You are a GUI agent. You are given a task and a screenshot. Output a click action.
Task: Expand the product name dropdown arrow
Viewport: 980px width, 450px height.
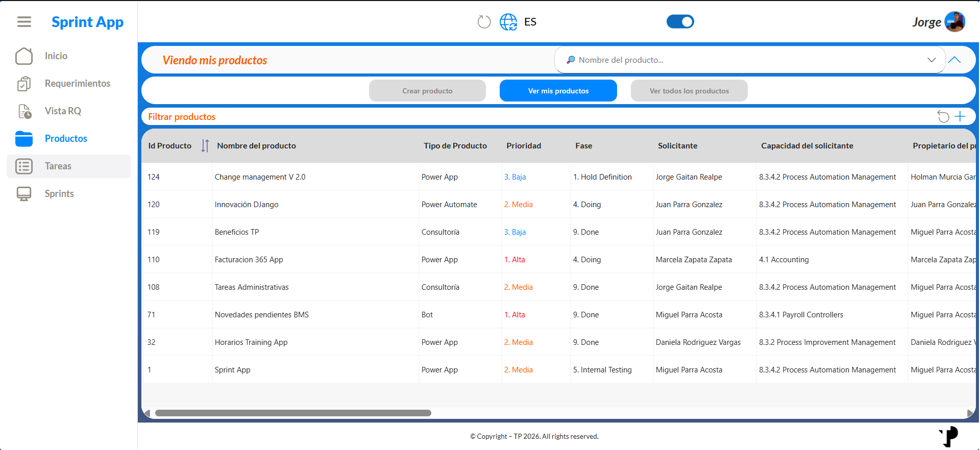[x=932, y=60]
